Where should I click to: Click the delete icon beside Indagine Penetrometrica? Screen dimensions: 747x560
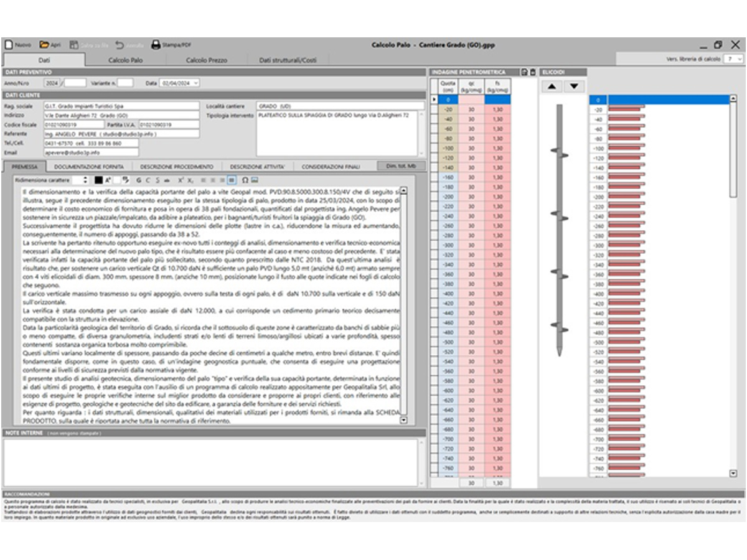532,72
